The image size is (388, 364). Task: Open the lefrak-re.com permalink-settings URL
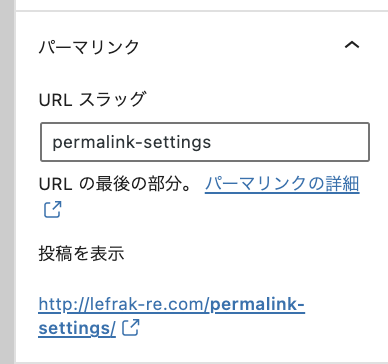tap(172, 316)
